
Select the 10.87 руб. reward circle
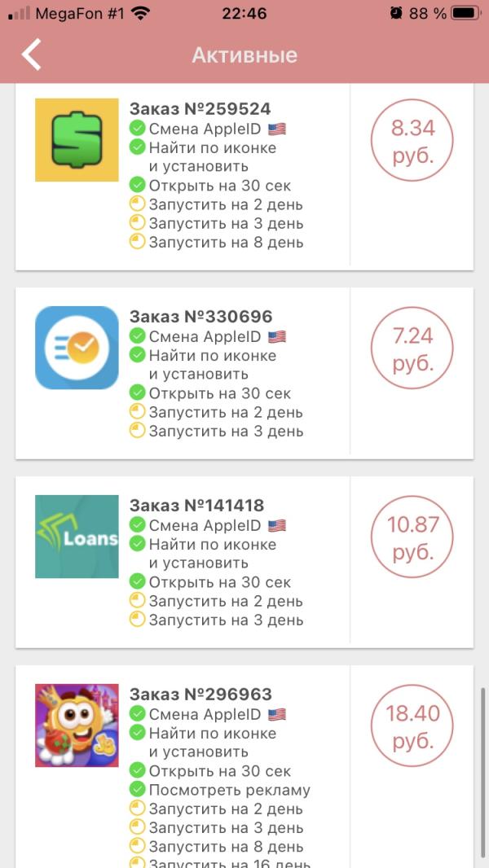click(x=412, y=537)
